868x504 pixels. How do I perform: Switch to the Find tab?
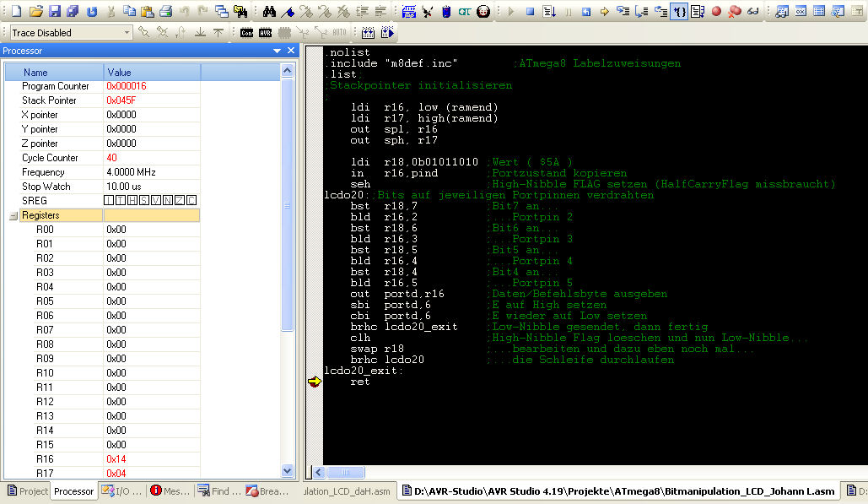click(x=218, y=491)
